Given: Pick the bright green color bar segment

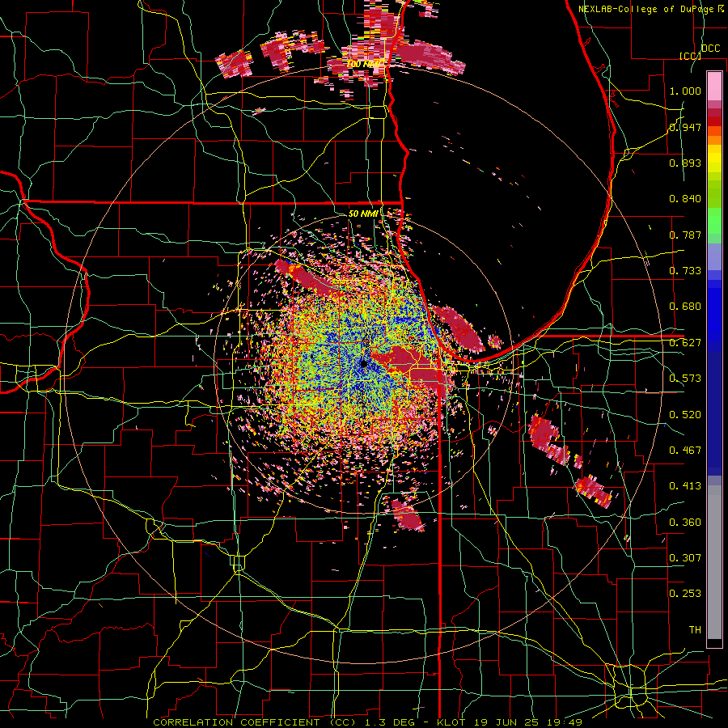Looking at the screenshot, I should pyautogui.click(x=714, y=221).
